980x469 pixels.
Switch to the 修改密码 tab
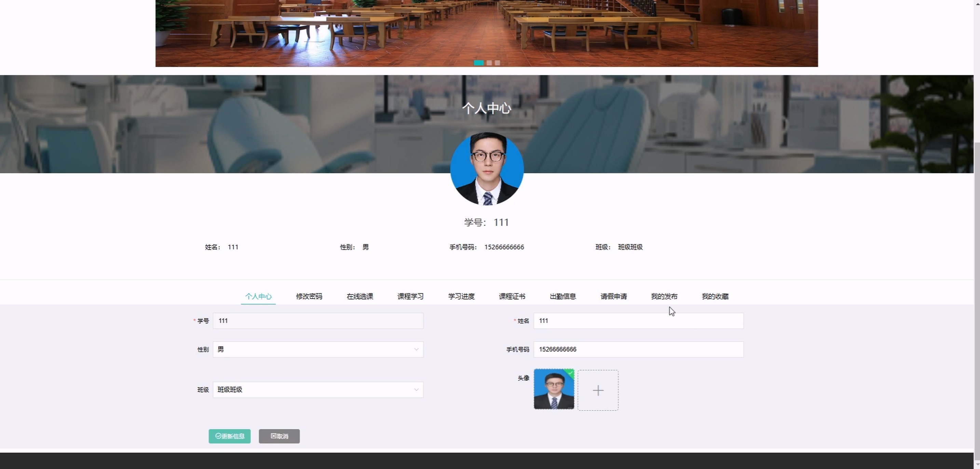(309, 296)
